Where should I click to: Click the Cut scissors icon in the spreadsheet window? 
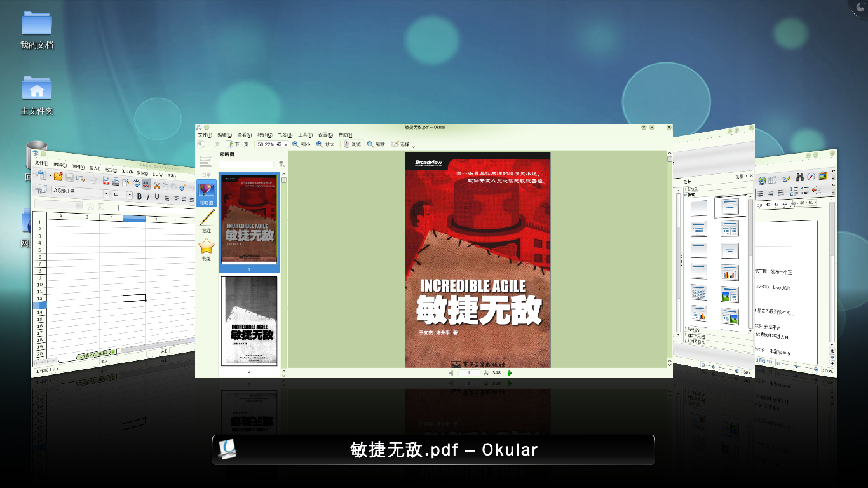156,185
